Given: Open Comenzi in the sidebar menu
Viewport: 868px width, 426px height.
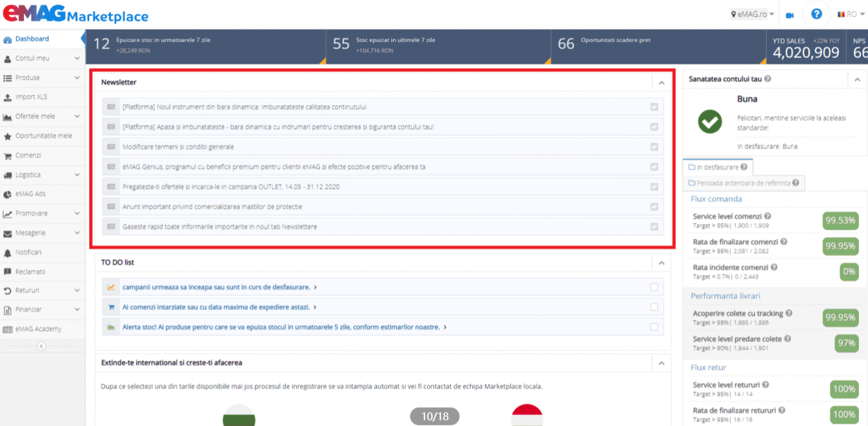Looking at the screenshot, I should click(x=42, y=156).
